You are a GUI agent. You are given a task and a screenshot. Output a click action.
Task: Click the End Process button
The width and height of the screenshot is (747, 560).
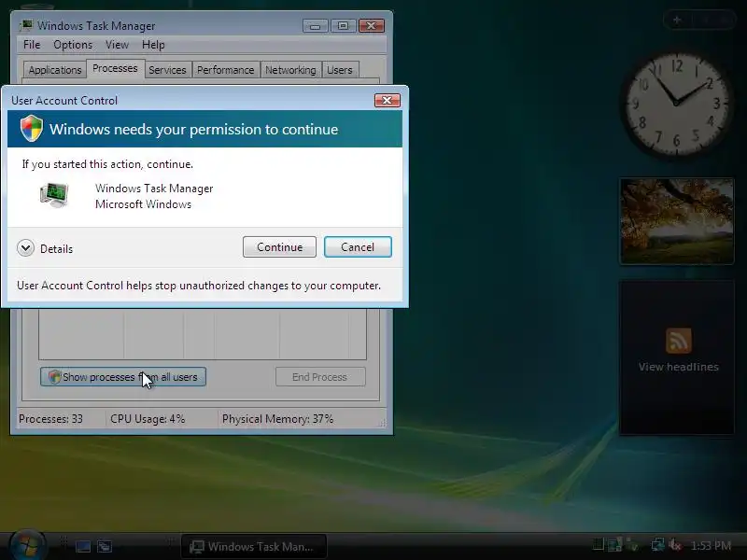(320, 377)
